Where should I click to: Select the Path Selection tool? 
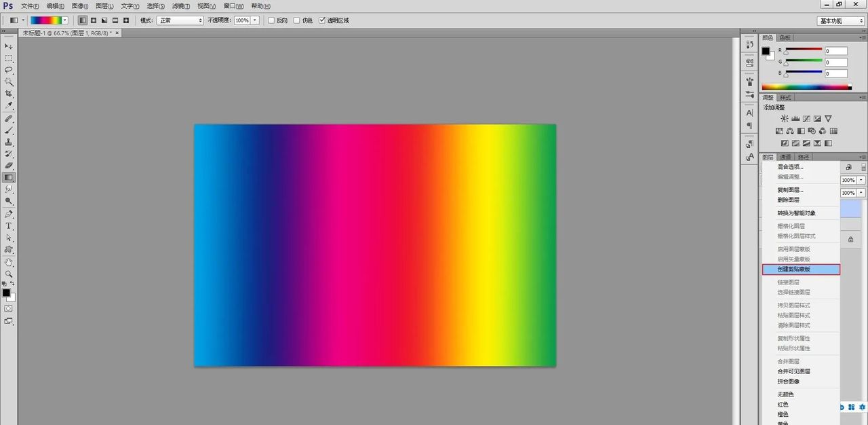[x=9, y=238]
